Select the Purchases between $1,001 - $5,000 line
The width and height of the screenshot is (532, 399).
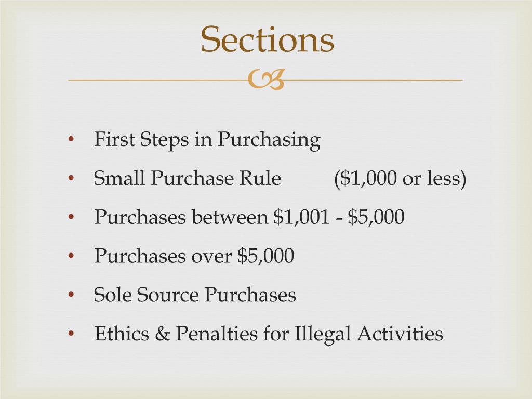click(249, 217)
